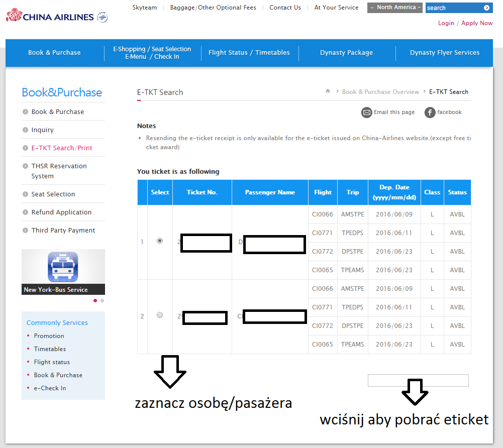The width and height of the screenshot is (503, 448).
Task: Click the Class column header
Action: [x=432, y=192]
